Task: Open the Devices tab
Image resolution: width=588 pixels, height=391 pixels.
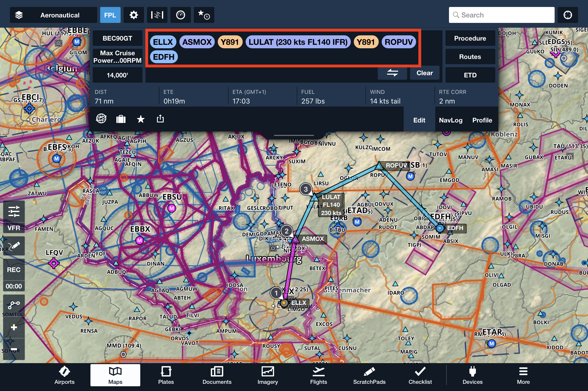Action: [472, 376]
